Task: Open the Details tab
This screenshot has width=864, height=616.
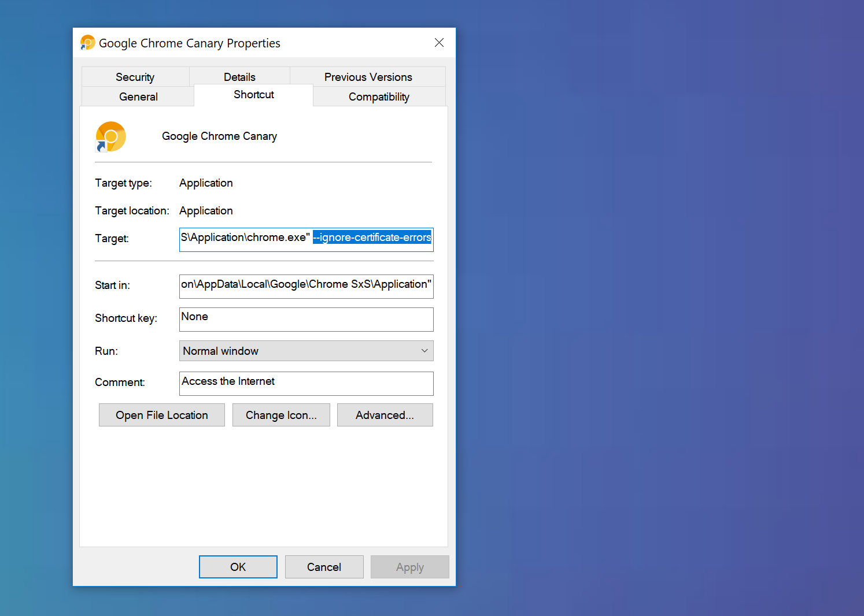Action: pyautogui.click(x=239, y=76)
